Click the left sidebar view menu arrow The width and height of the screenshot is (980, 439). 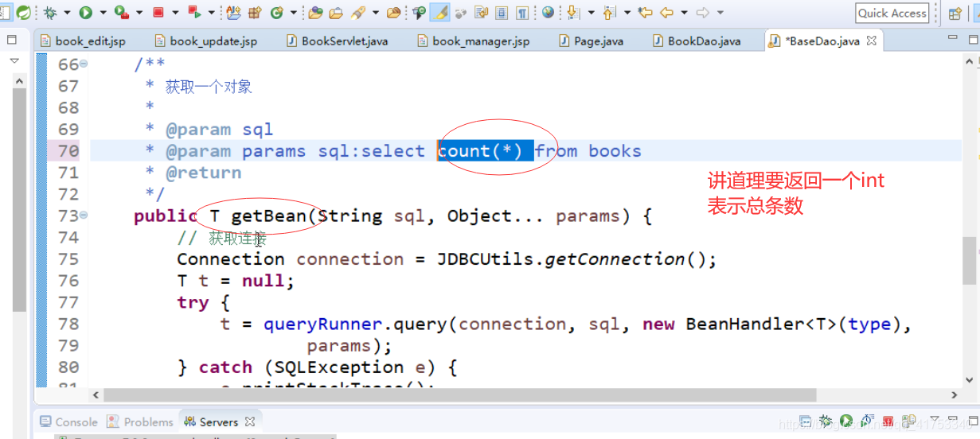click(14, 60)
